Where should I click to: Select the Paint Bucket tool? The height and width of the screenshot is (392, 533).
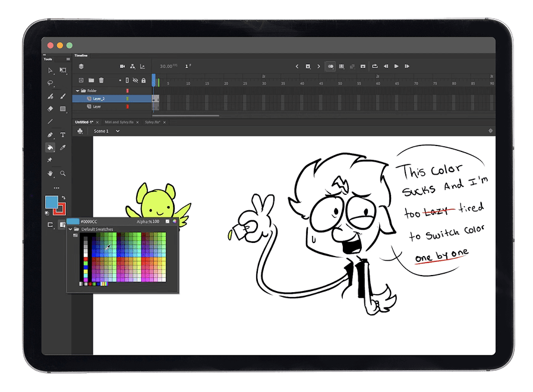[51, 147]
